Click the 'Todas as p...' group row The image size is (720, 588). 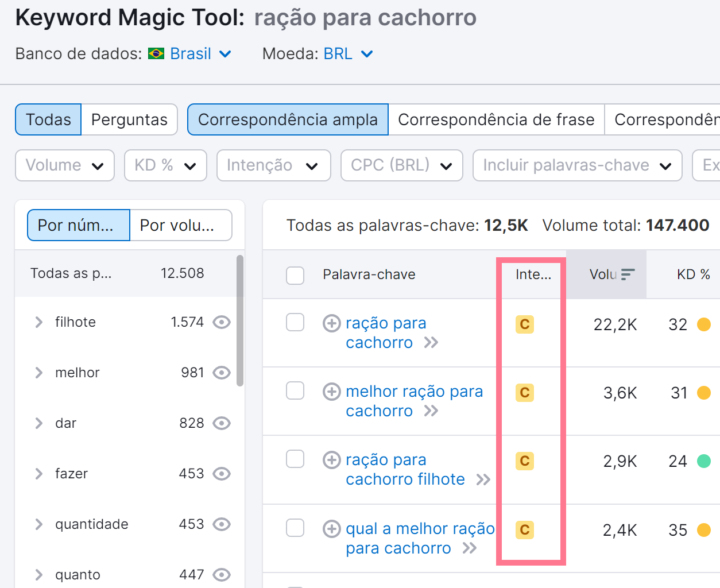pyautogui.click(x=125, y=273)
